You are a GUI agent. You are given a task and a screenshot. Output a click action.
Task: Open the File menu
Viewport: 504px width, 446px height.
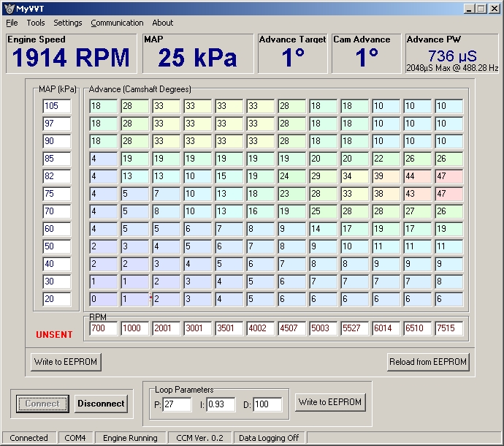(12, 23)
